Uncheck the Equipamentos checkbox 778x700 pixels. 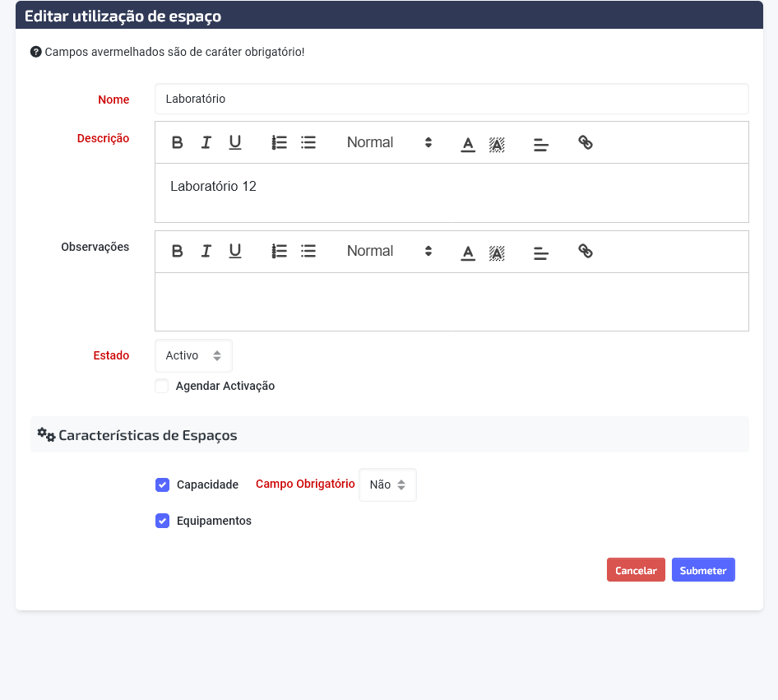click(x=162, y=521)
